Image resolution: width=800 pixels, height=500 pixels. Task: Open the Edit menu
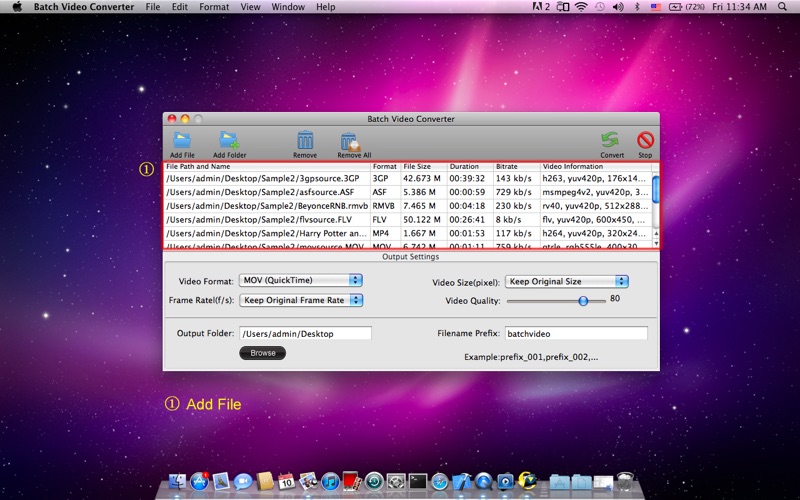[180, 7]
